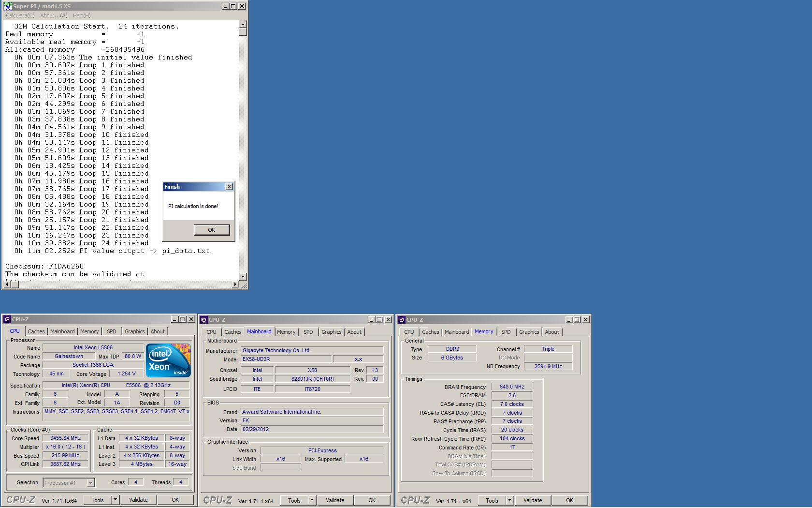
Task: Click the Intel Xeon inside logo
Action: coord(168,360)
